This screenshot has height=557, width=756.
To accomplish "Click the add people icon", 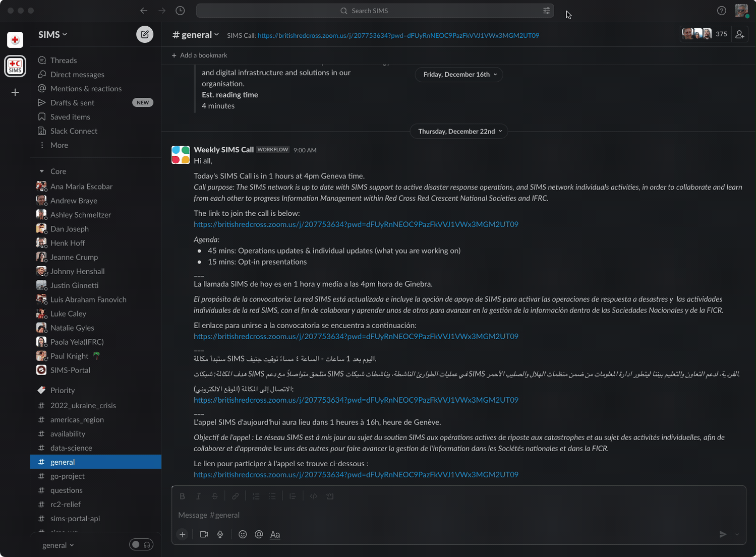I will pyautogui.click(x=739, y=34).
